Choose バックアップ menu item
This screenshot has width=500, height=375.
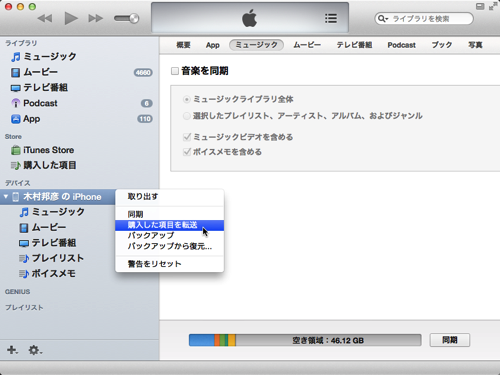pyautogui.click(x=170, y=236)
